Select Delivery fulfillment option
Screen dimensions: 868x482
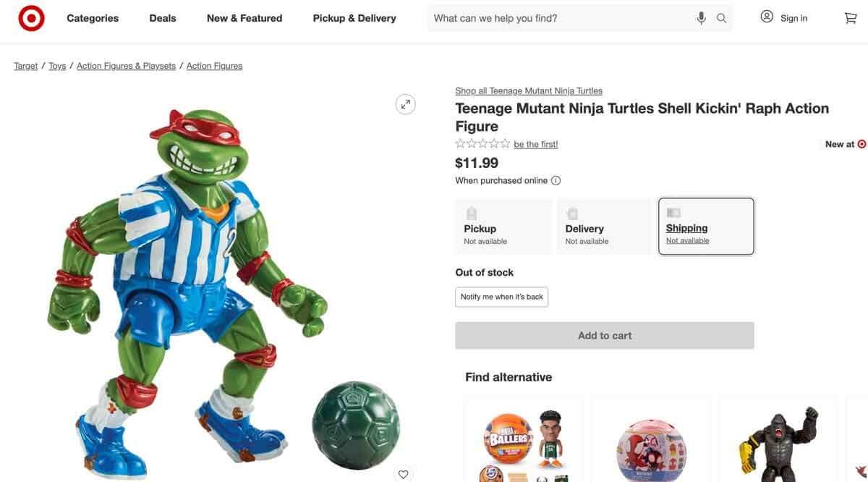(x=604, y=226)
